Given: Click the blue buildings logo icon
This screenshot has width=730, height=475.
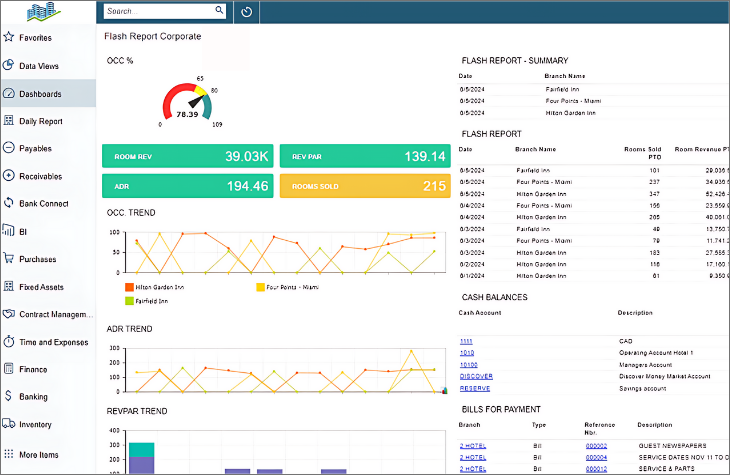Looking at the screenshot, I should point(43,12).
